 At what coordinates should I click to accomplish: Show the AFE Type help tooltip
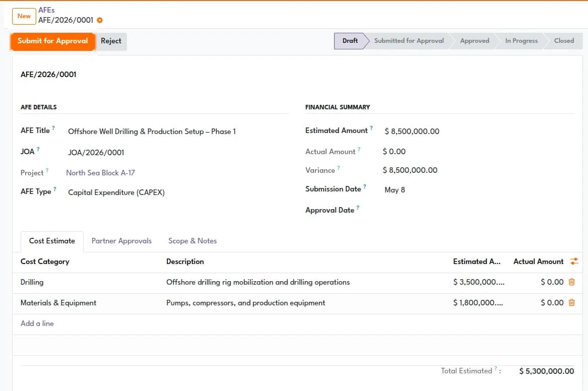coord(55,189)
